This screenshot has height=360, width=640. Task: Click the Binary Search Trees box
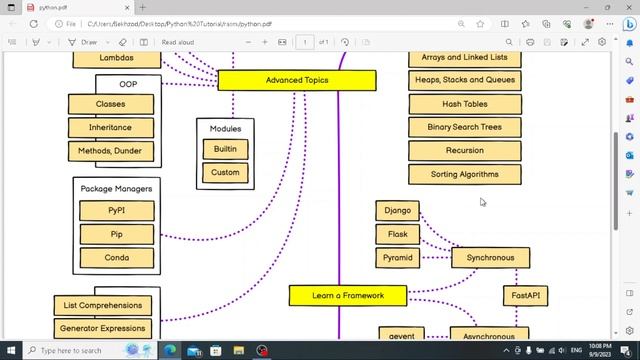[465, 127]
